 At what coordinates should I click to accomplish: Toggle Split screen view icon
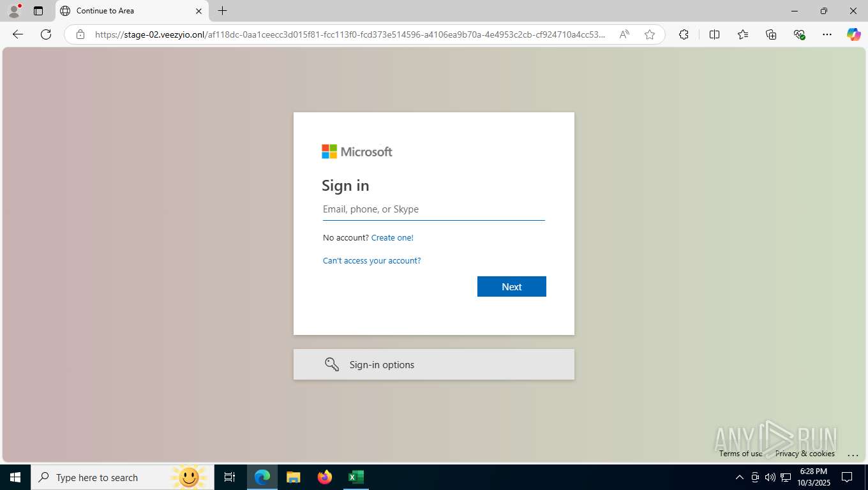point(715,34)
